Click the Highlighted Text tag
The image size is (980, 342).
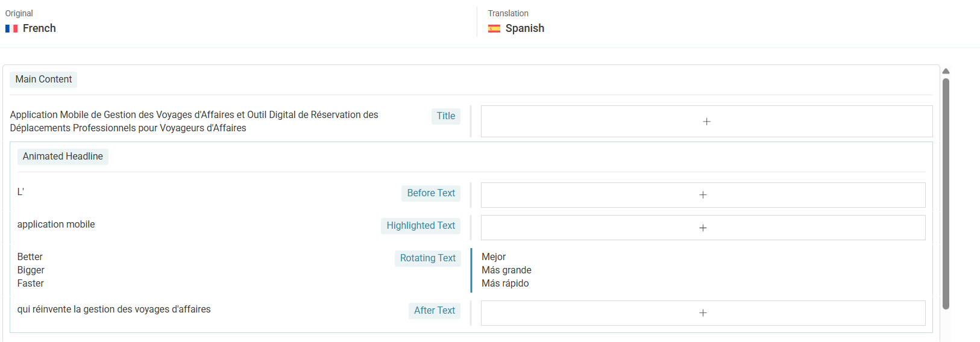(420, 226)
